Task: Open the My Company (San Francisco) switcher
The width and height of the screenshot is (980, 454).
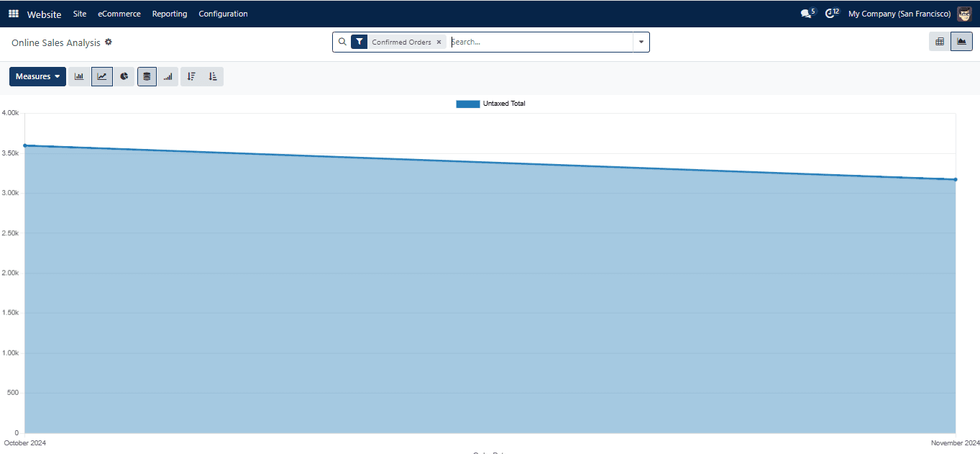Action: (899, 14)
